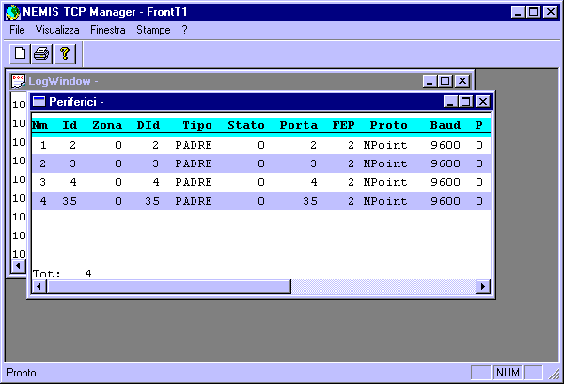This screenshot has width=564, height=384.
Task: Click the NEMIS globe application icon
Action: [13, 12]
